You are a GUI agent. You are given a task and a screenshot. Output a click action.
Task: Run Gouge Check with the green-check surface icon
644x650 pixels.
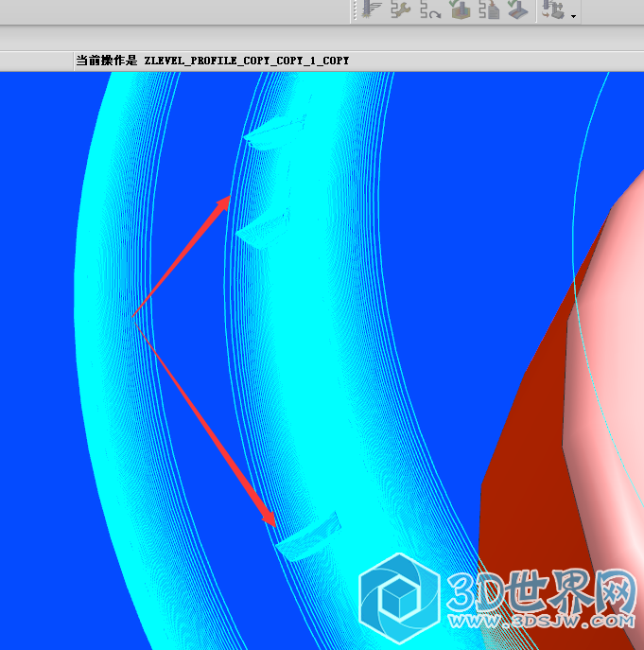point(518,9)
